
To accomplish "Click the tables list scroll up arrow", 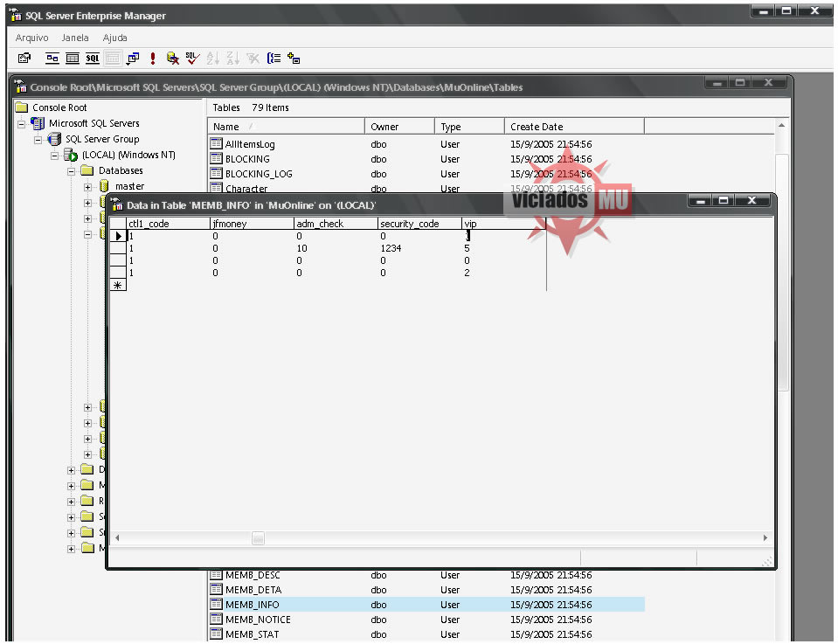I will click(x=781, y=126).
